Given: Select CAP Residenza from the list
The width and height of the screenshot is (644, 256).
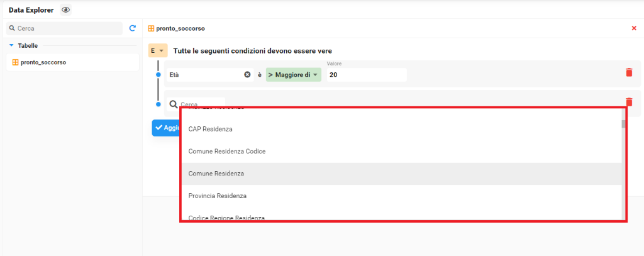Looking at the screenshot, I should tap(211, 129).
